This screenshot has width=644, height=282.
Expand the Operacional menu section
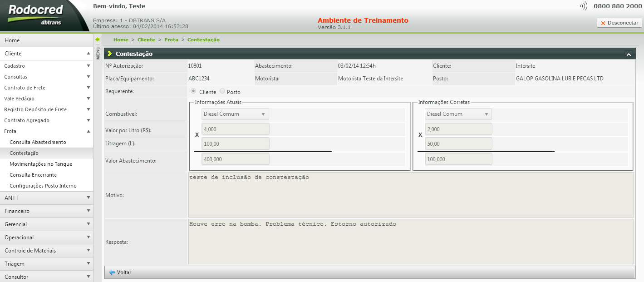(x=46, y=237)
